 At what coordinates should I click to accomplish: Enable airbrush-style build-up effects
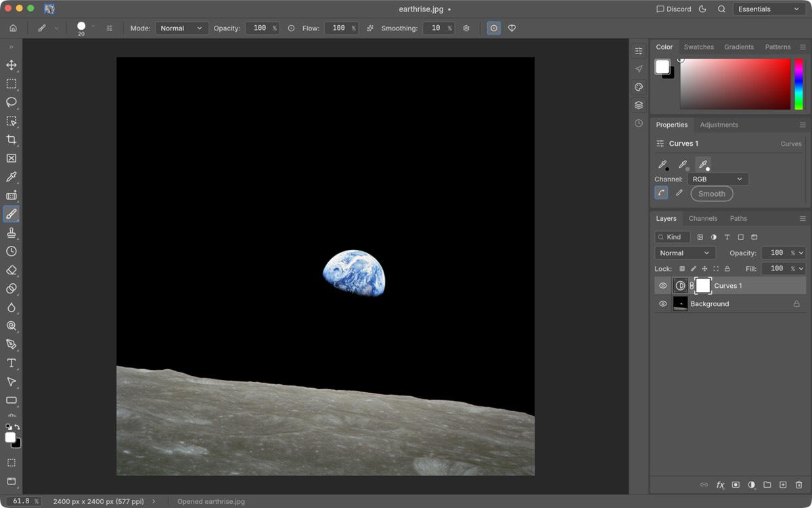pos(370,28)
